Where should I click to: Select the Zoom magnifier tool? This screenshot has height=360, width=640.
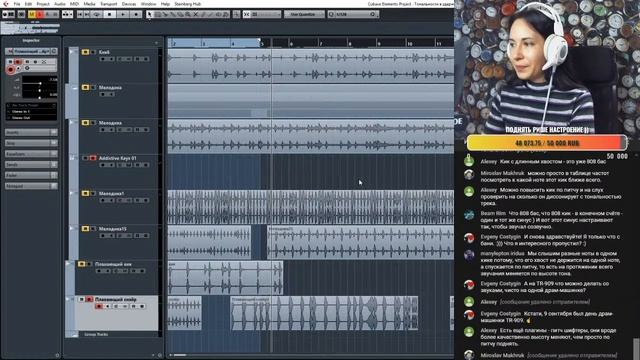click(x=187, y=14)
